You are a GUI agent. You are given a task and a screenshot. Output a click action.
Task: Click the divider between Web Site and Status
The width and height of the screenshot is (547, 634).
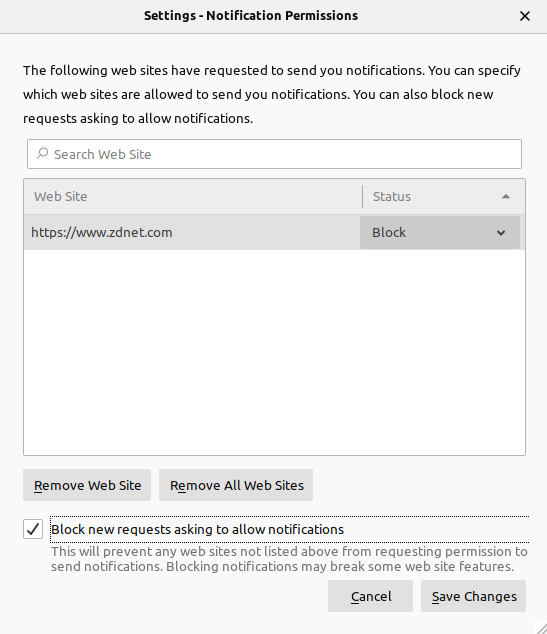point(362,197)
